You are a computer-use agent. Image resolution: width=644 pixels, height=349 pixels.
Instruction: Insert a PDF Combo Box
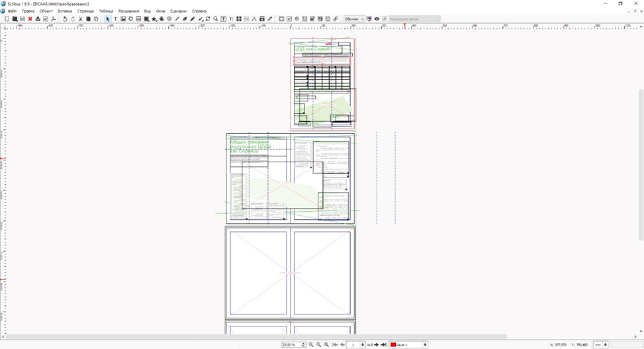coord(312,19)
